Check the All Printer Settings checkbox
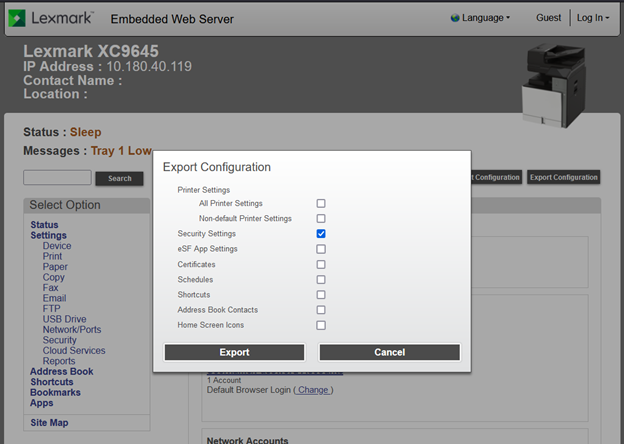 321,203
